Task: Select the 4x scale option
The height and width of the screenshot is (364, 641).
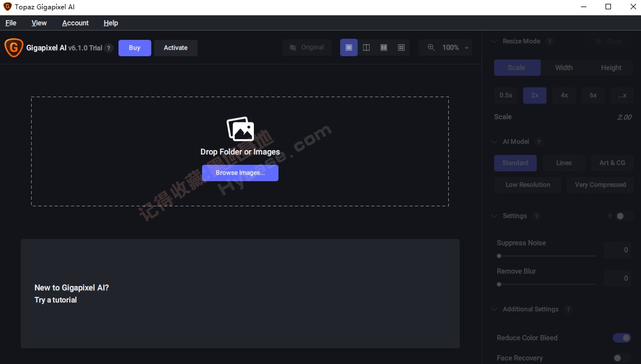Action: tap(564, 95)
